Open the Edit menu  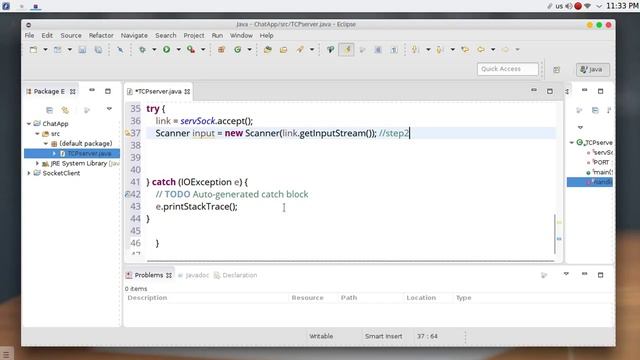click(47, 36)
